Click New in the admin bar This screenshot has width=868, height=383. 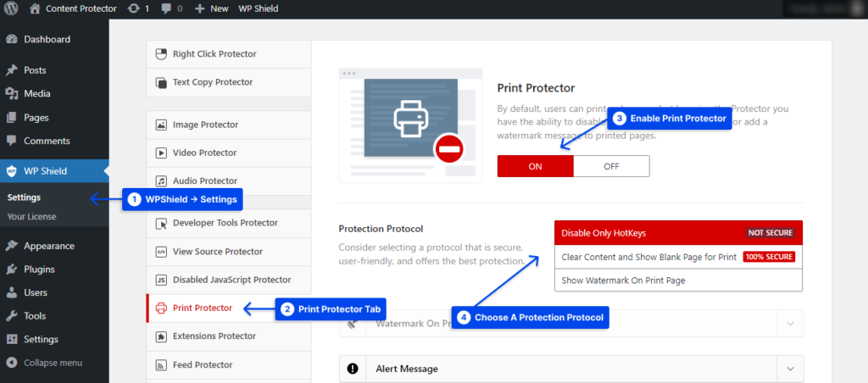click(x=212, y=8)
